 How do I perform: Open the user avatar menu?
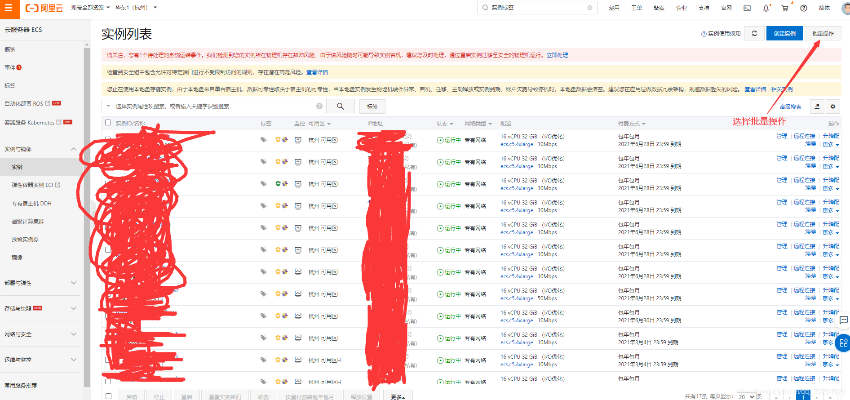845,8
